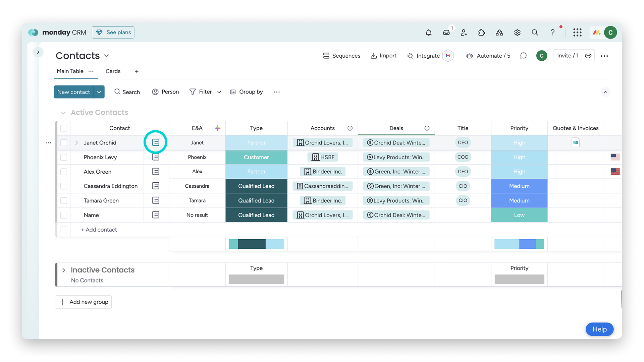Screen dimensions: 644x362
Task: Open the help question mark icon
Action: pyautogui.click(x=552, y=33)
